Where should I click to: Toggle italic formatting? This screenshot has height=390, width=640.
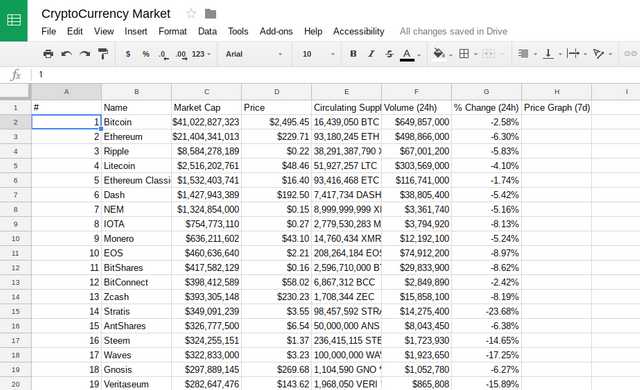[x=371, y=54]
